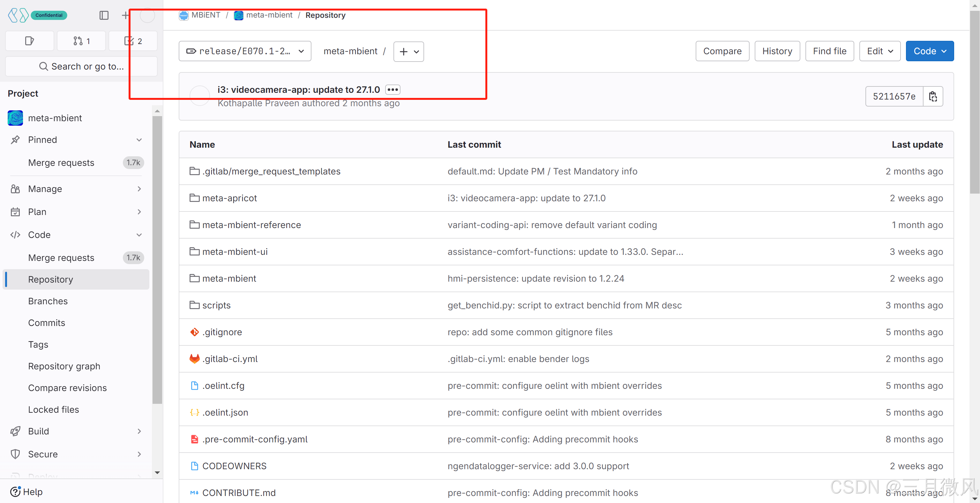Copy commit SHA 5211657e with clipboard icon
980x503 pixels.
pyautogui.click(x=933, y=96)
